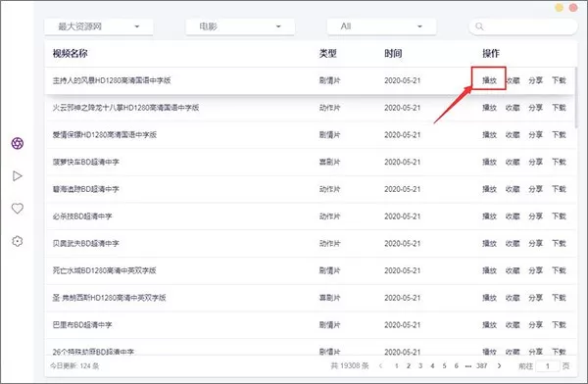
Task: Play 火云邪神之降龙十八掌 via 播放
Action: (489, 108)
